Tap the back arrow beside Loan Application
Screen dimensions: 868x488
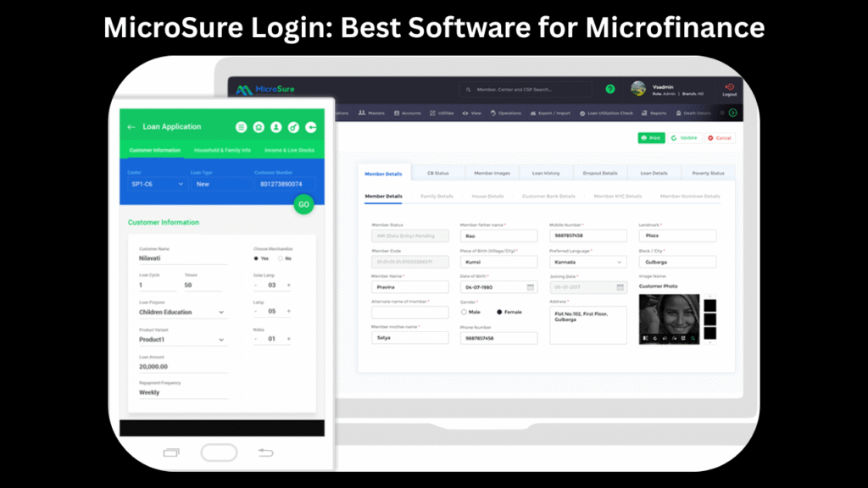coord(131,127)
